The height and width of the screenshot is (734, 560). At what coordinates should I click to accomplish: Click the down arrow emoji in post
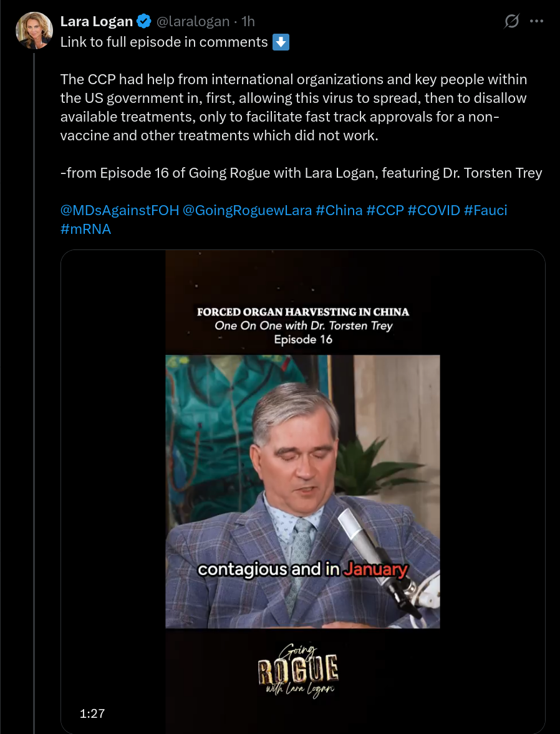(281, 42)
